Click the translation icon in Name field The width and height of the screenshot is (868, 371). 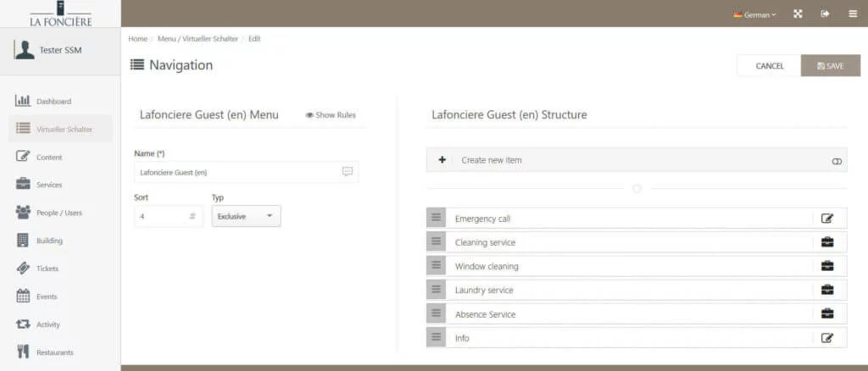tap(348, 172)
